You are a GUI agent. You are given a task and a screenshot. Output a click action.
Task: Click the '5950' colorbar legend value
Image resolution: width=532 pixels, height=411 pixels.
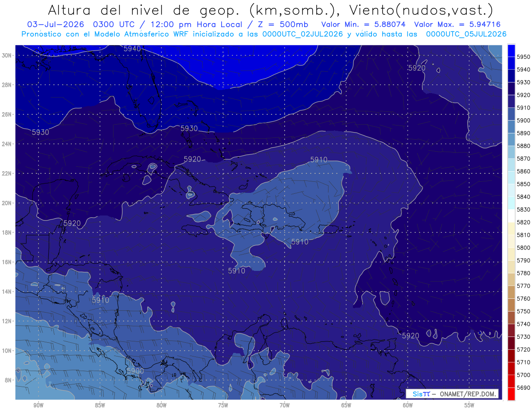tap(524, 57)
